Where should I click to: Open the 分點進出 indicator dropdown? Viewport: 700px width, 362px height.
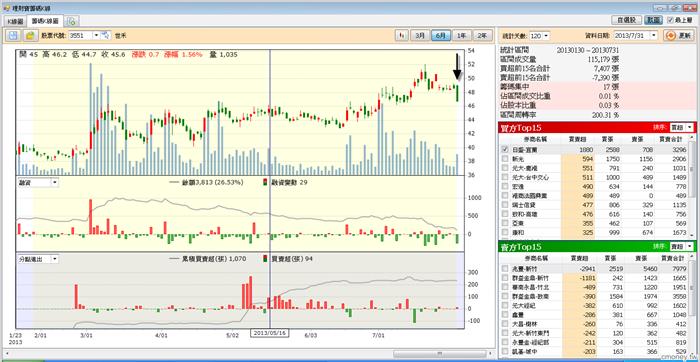(54, 259)
